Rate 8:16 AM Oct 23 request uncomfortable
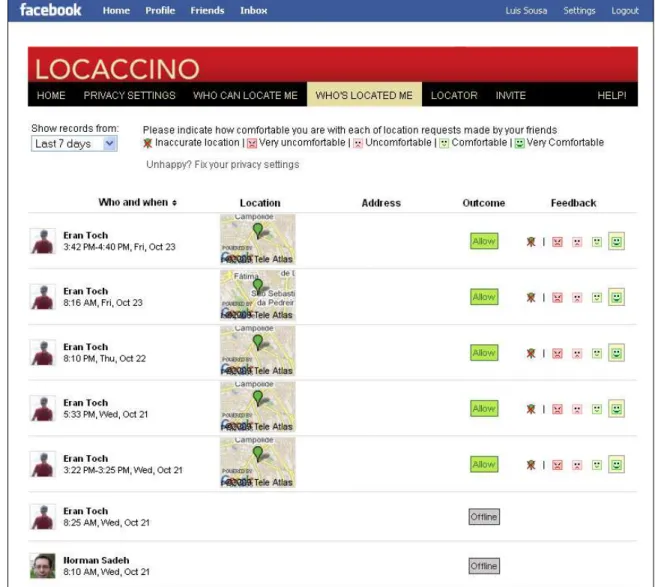 pos(577,298)
